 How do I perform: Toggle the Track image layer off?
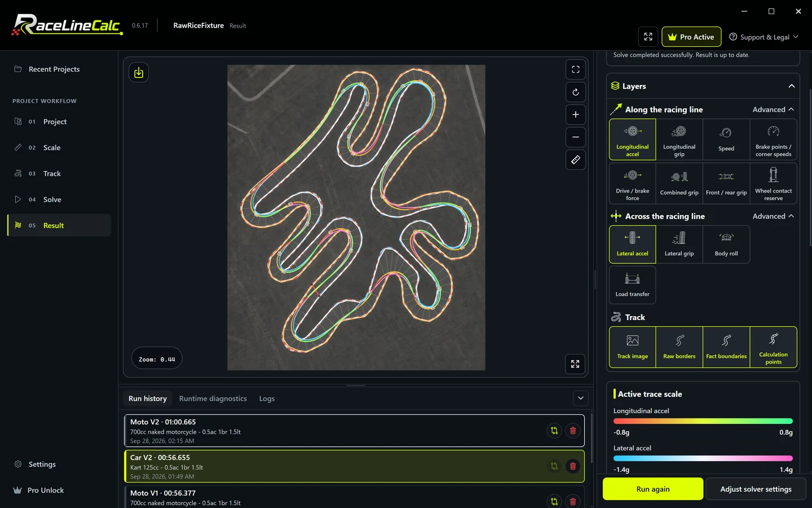click(633, 347)
